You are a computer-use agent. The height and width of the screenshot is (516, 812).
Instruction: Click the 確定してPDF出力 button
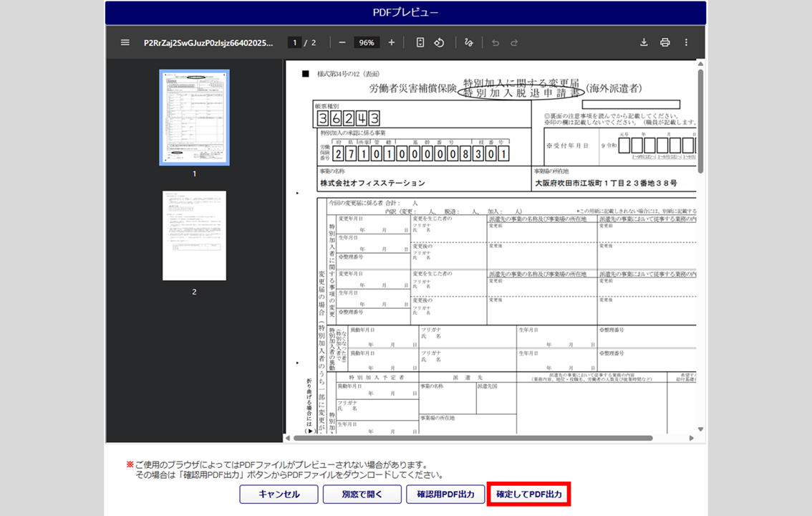coord(529,494)
